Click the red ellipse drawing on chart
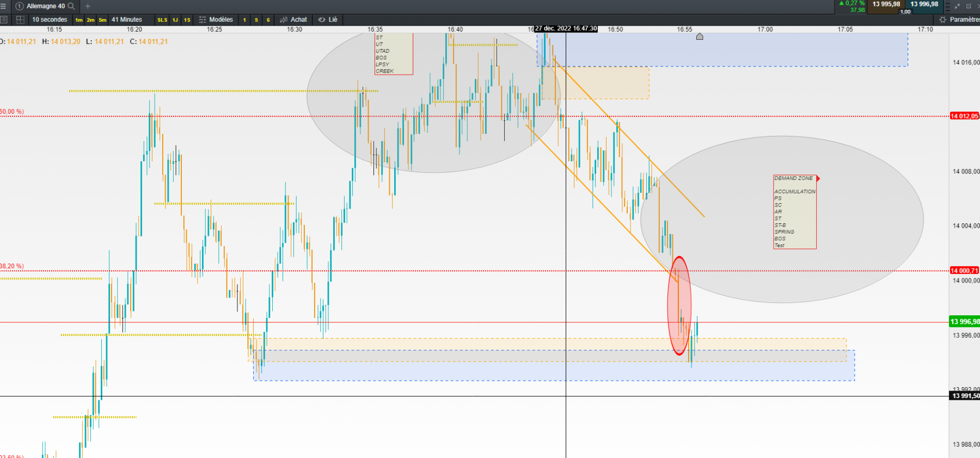 click(679, 306)
